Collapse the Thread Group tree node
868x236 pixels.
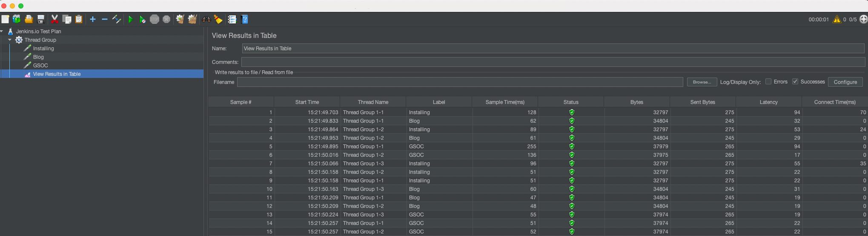tap(10, 40)
